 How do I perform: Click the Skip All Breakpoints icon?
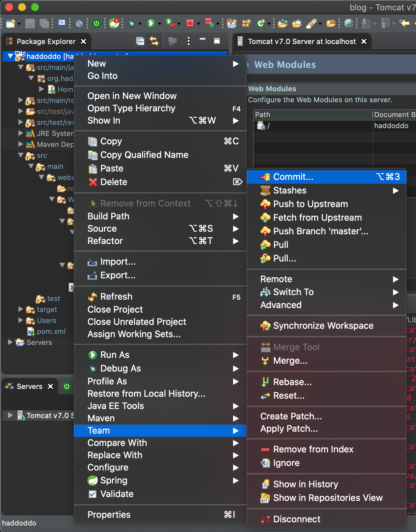[x=79, y=23]
